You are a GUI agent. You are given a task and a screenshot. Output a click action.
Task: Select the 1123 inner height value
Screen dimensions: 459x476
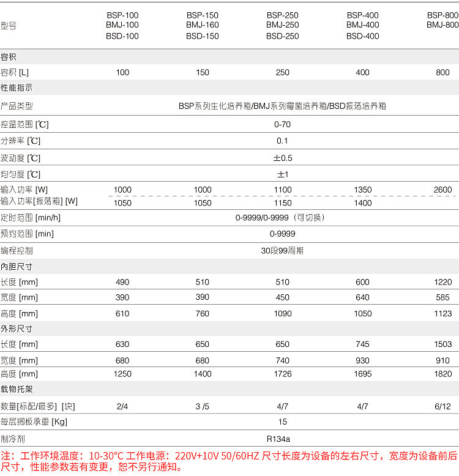[x=442, y=313]
